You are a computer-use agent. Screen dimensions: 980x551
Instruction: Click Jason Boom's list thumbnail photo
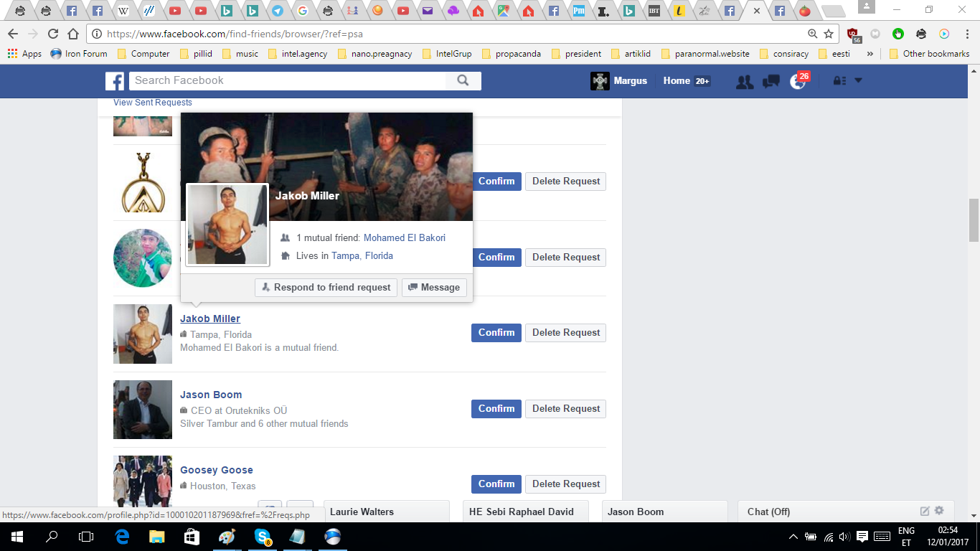pos(143,410)
